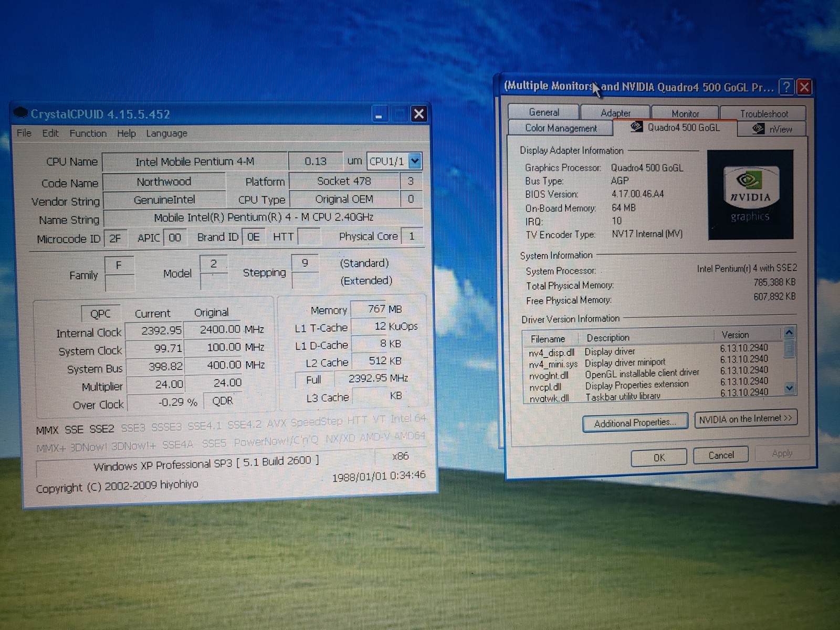Click the CrystalCPUID title bar icon
Viewport: 840px width, 630px height.
20,113
